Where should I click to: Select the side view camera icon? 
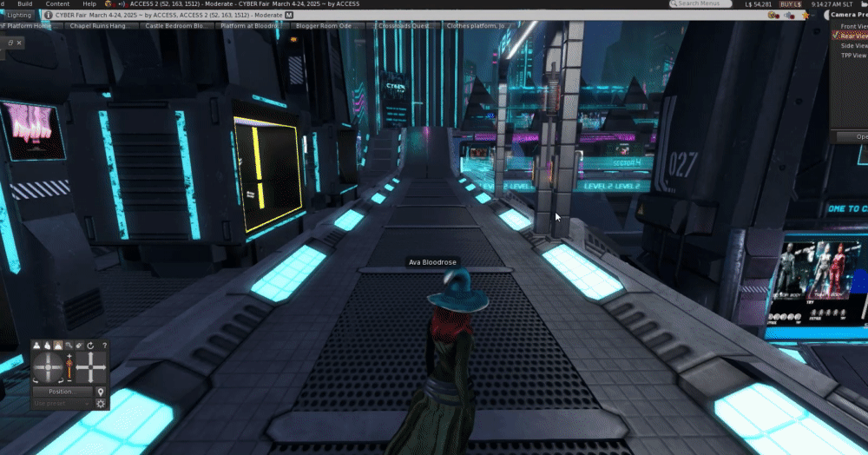pos(47,346)
